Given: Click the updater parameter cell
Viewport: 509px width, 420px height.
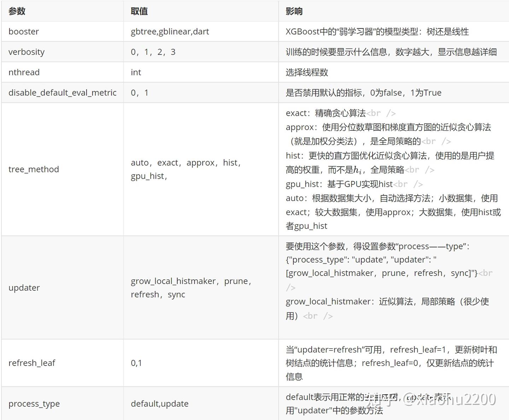Looking at the screenshot, I should [x=24, y=288].
